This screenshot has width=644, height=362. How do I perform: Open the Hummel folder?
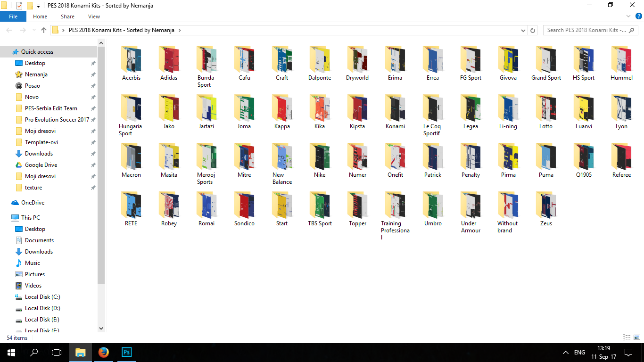tap(621, 64)
